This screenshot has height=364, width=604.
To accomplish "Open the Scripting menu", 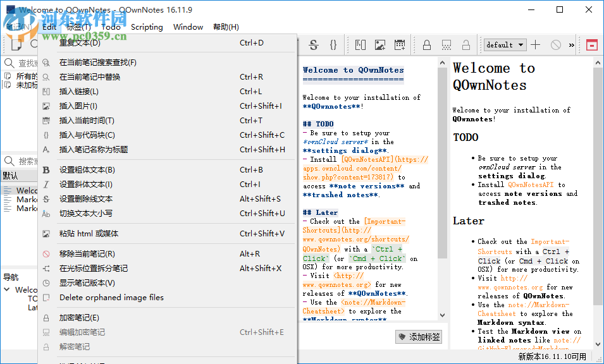I will click(147, 27).
